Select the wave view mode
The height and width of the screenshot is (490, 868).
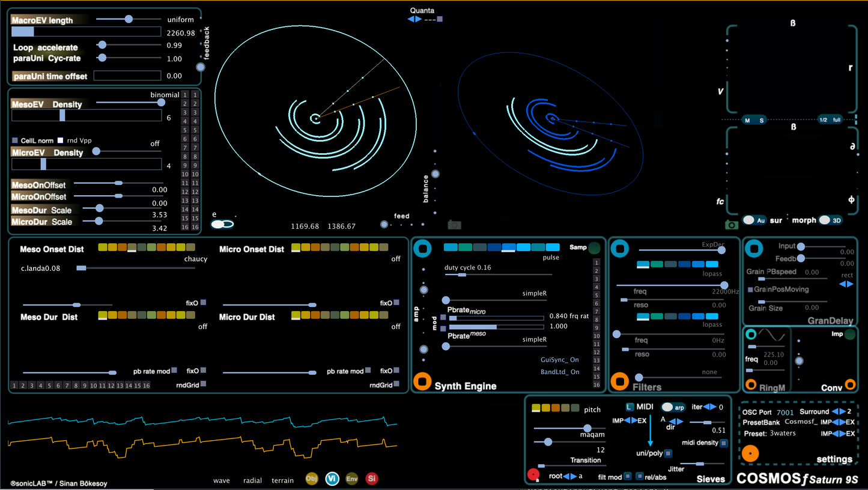222,480
